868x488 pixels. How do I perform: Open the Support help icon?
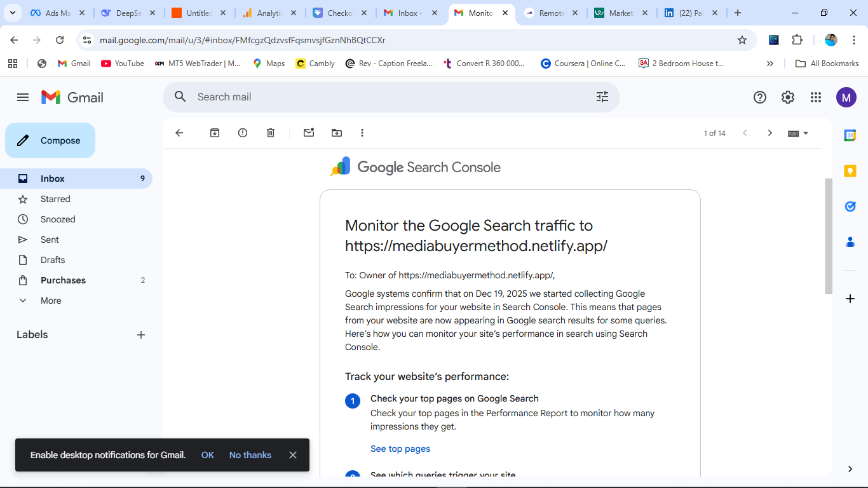point(760,97)
